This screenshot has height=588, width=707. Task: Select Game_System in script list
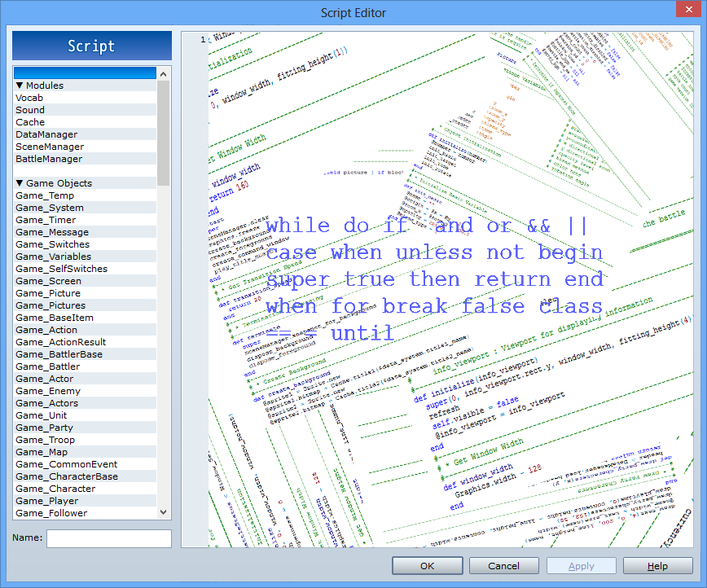pos(86,208)
